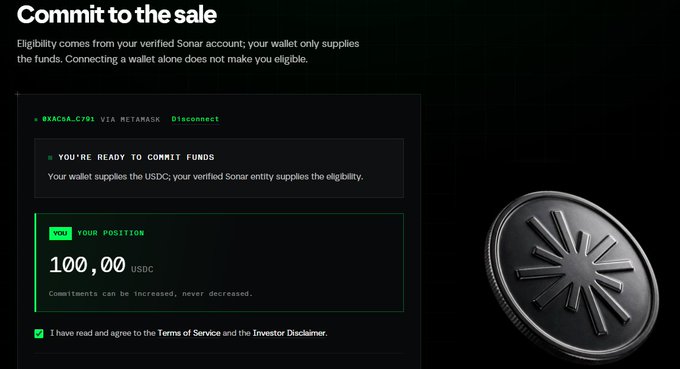Open the Investor Disclaimer link
The width and height of the screenshot is (680, 369).
point(289,333)
